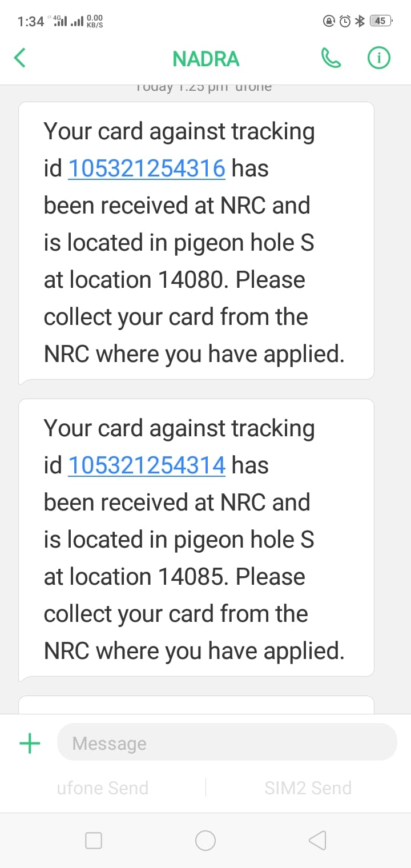Tap the plus attachment icon
This screenshot has height=868, width=411.
tap(30, 743)
